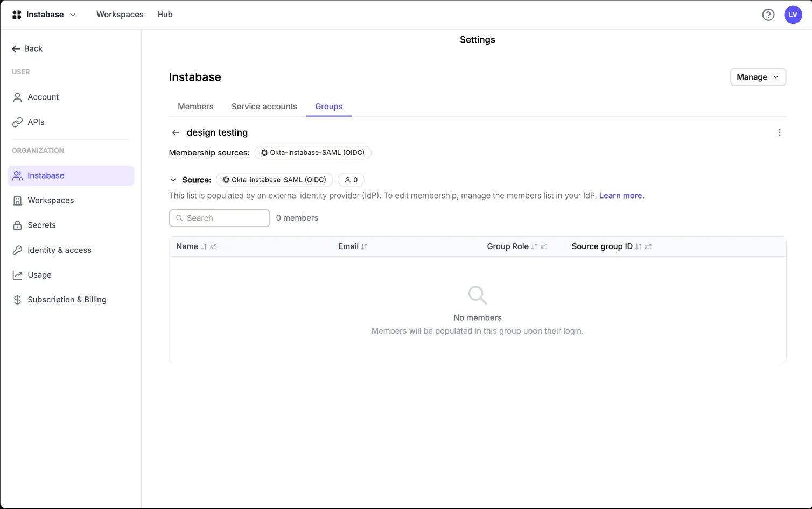Sort by Source group ID

pyautogui.click(x=639, y=246)
